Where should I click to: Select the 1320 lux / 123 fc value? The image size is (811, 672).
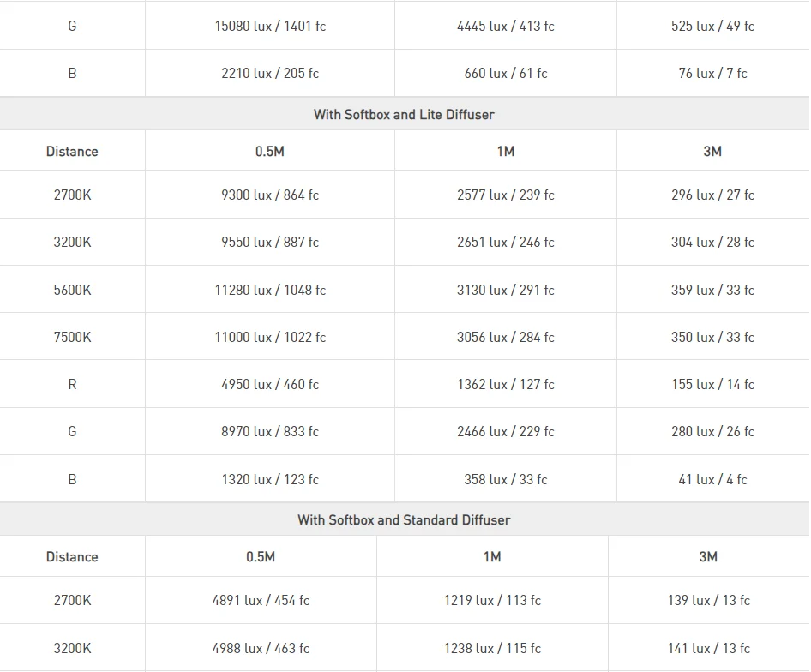point(270,479)
